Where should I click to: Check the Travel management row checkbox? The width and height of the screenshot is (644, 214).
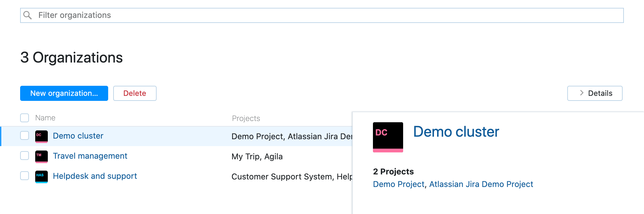coord(25,156)
